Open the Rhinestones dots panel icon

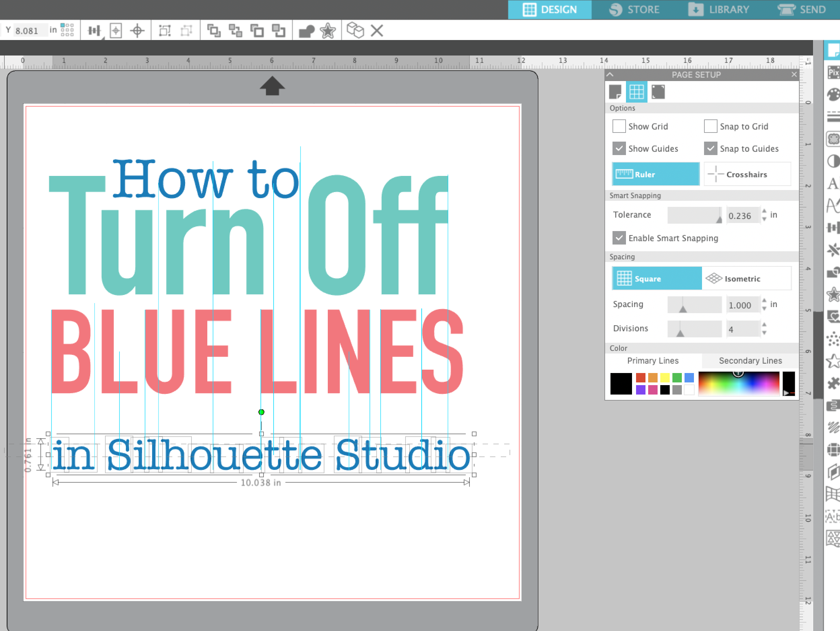833,339
